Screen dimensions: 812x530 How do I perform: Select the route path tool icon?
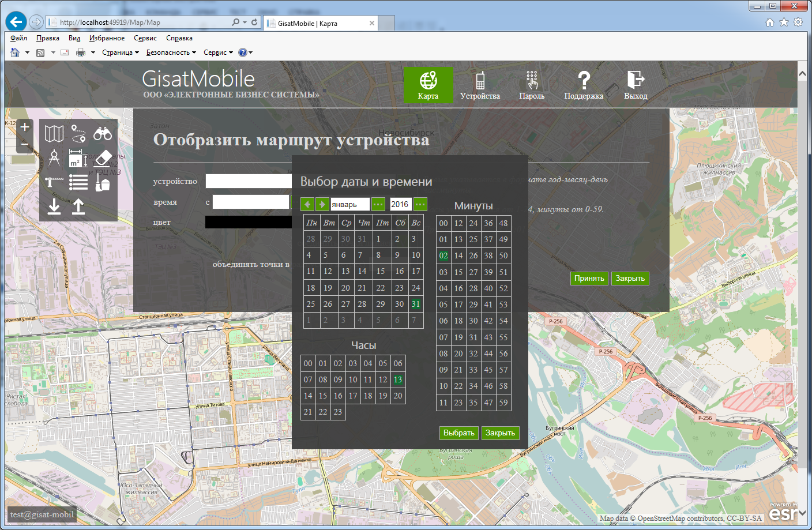coord(78,134)
